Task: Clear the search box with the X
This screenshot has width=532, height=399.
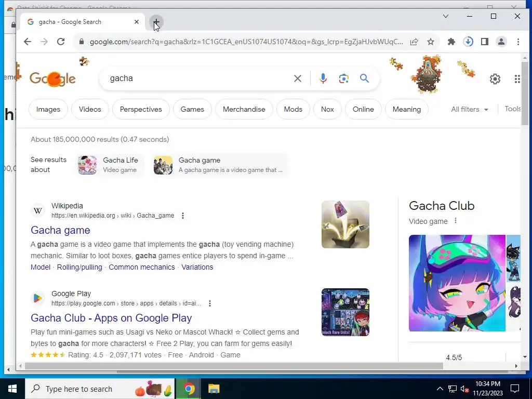Action: pos(298,78)
